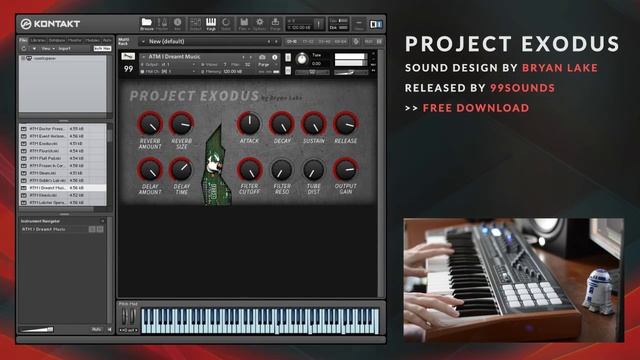
Task: Click the BRYAN LAKE name link
Action: tap(560, 68)
